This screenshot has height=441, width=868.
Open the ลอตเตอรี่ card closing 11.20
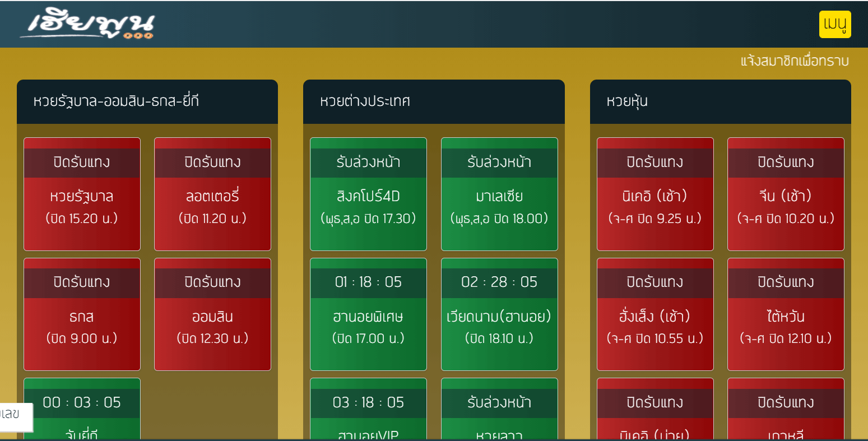point(212,194)
